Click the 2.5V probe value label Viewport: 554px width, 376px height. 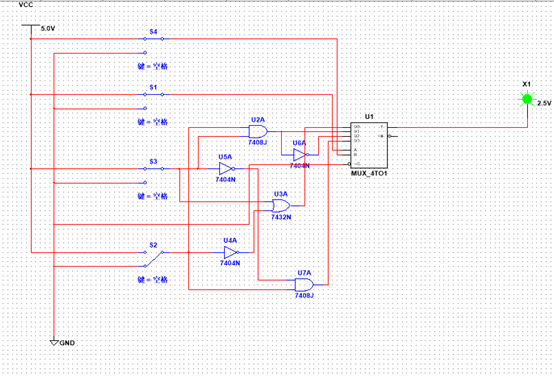tap(544, 103)
